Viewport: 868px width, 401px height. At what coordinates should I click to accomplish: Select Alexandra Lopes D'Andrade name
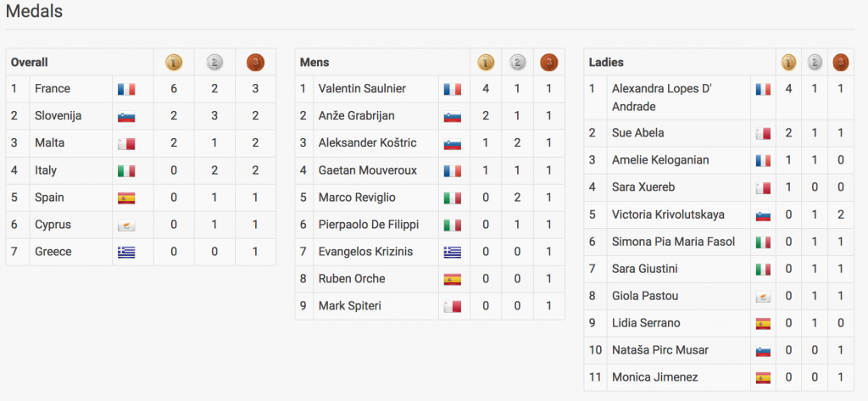[x=661, y=97]
